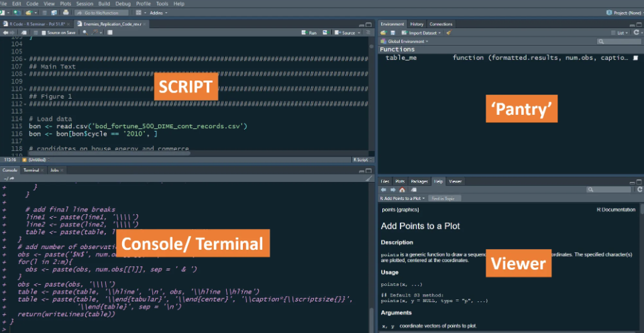Click the open folder icon to load a workspace
The image size is (644, 333).
(x=382, y=32)
